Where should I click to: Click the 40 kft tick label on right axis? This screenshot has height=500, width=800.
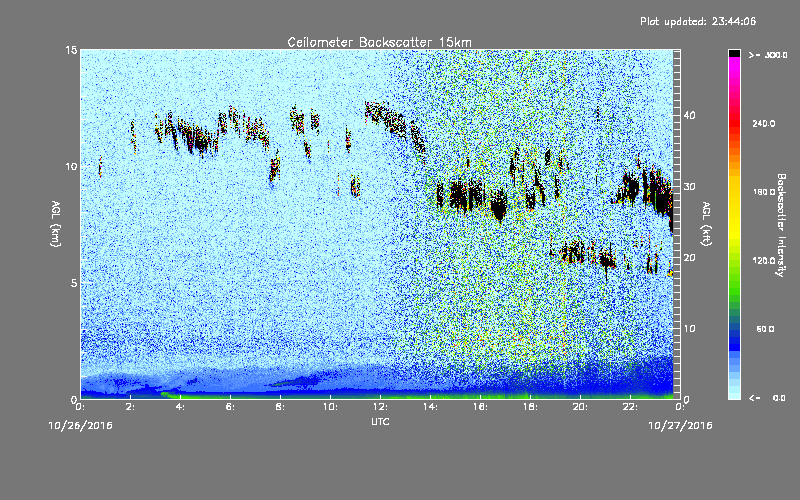pyautogui.click(x=690, y=115)
